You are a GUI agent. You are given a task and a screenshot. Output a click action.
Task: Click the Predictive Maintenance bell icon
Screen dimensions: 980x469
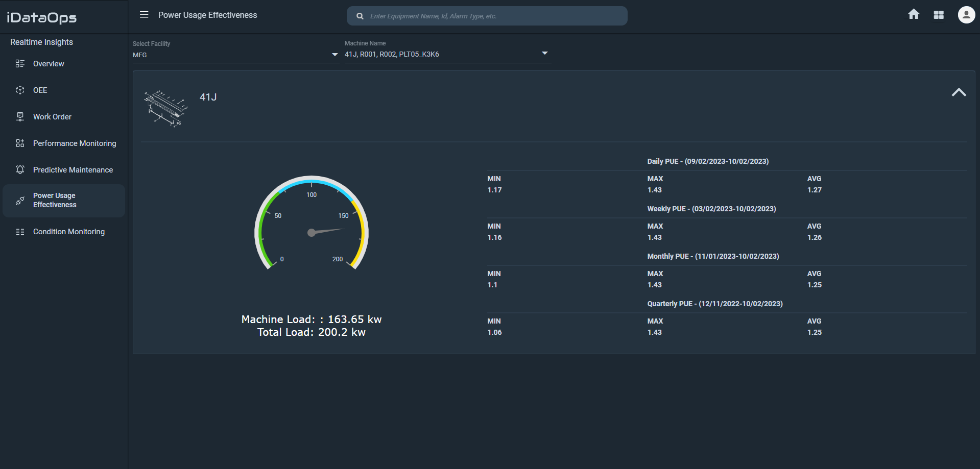pyautogui.click(x=20, y=169)
